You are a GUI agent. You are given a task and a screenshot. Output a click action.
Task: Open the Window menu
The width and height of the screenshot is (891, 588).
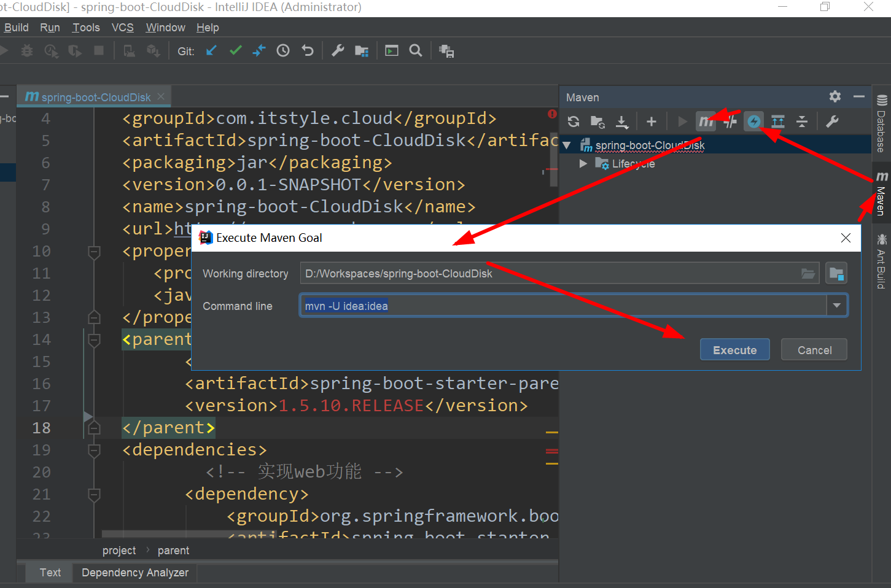165,28
